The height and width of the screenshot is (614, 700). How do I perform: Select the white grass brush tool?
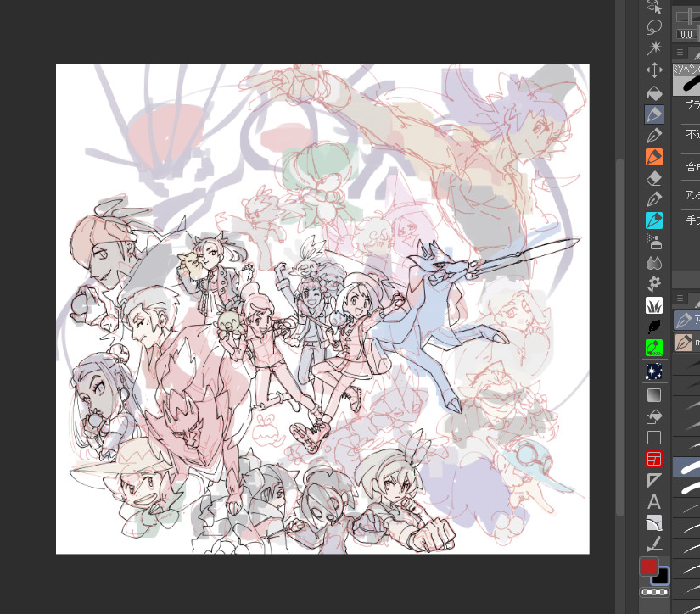[654, 305]
